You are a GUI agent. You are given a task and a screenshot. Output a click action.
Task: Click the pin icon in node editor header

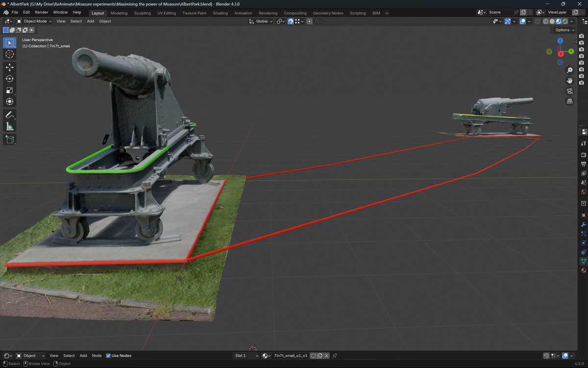coord(335,356)
